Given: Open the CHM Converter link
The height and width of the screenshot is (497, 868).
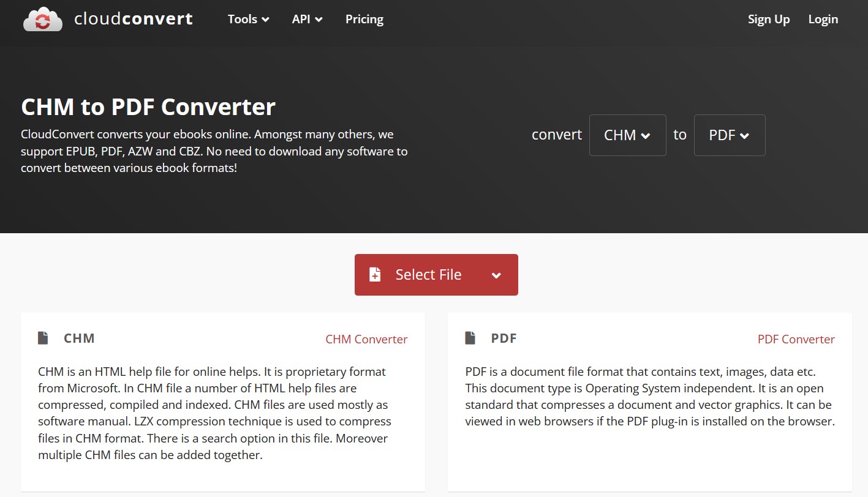Looking at the screenshot, I should (x=366, y=339).
